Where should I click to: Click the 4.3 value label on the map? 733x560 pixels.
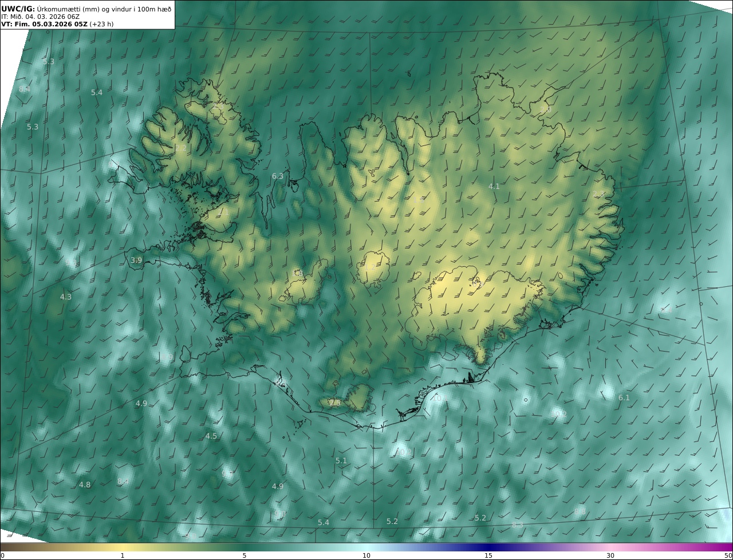[x=66, y=297]
